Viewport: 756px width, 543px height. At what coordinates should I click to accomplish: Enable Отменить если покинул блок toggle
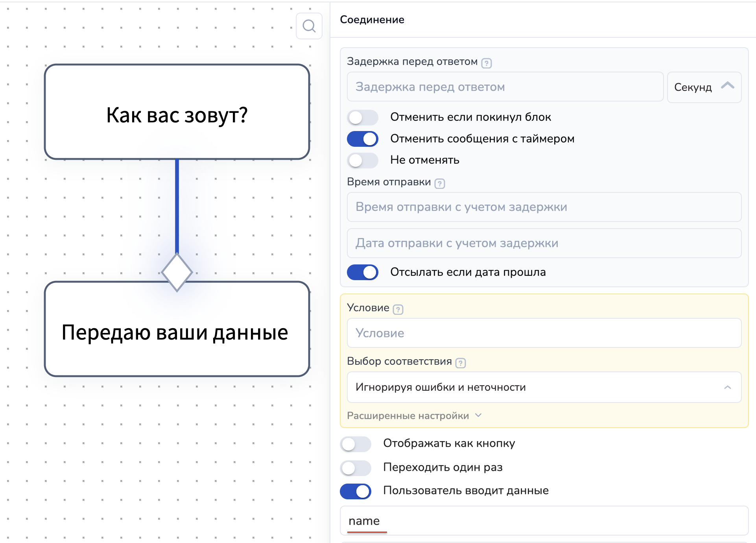[362, 117]
